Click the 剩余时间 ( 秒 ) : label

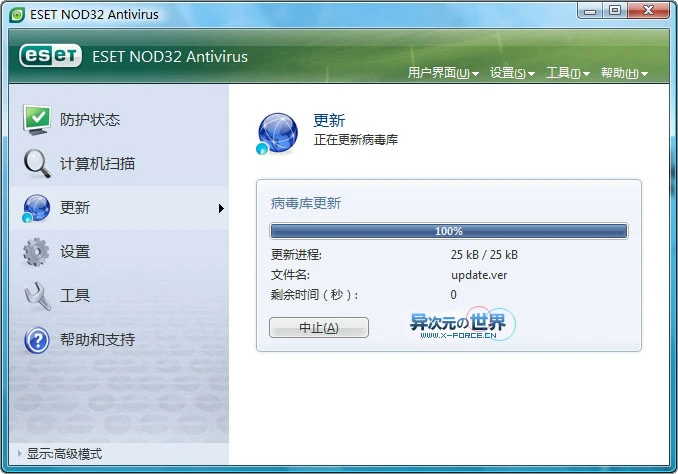coord(314,295)
